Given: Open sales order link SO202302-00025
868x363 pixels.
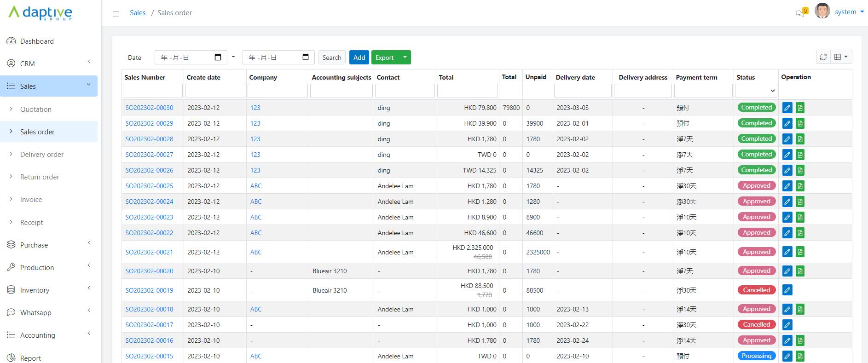Looking at the screenshot, I should click(149, 186).
